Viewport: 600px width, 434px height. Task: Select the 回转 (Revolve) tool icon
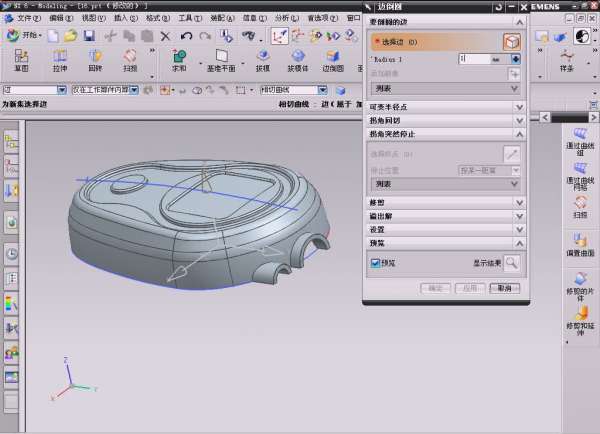click(95, 58)
